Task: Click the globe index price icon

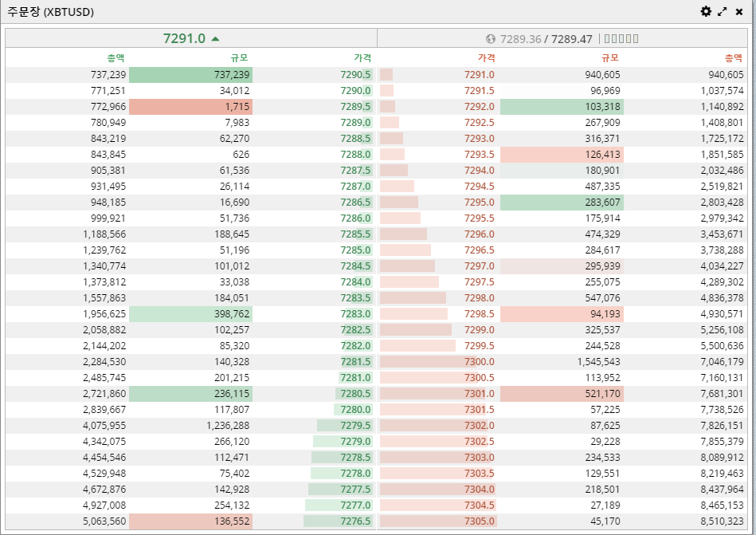Action: tap(491, 38)
